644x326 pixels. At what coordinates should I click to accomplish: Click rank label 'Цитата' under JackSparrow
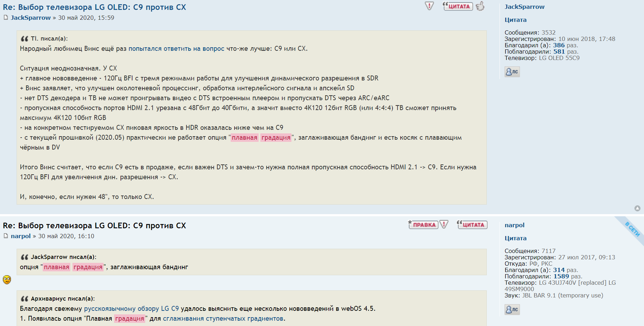tap(515, 20)
